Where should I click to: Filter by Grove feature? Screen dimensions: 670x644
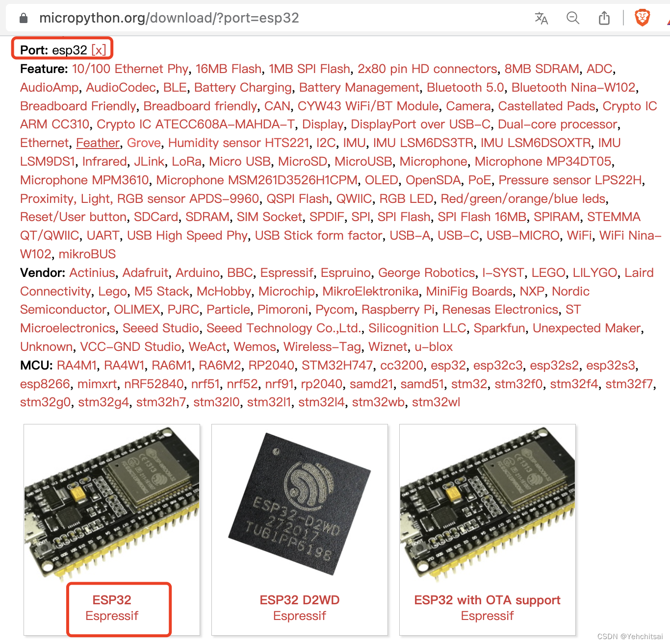coord(144,143)
